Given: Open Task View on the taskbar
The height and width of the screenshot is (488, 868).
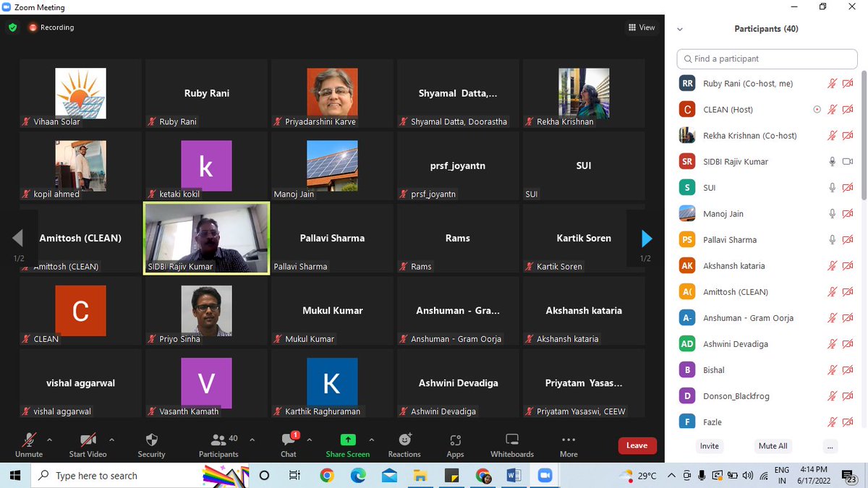Looking at the screenshot, I should pyautogui.click(x=295, y=476).
